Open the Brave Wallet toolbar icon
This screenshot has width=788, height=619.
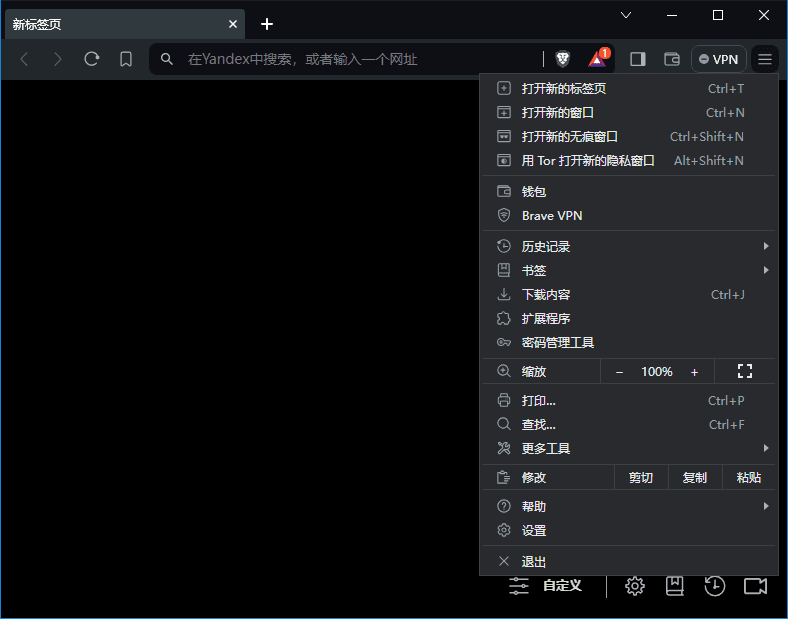(672, 59)
